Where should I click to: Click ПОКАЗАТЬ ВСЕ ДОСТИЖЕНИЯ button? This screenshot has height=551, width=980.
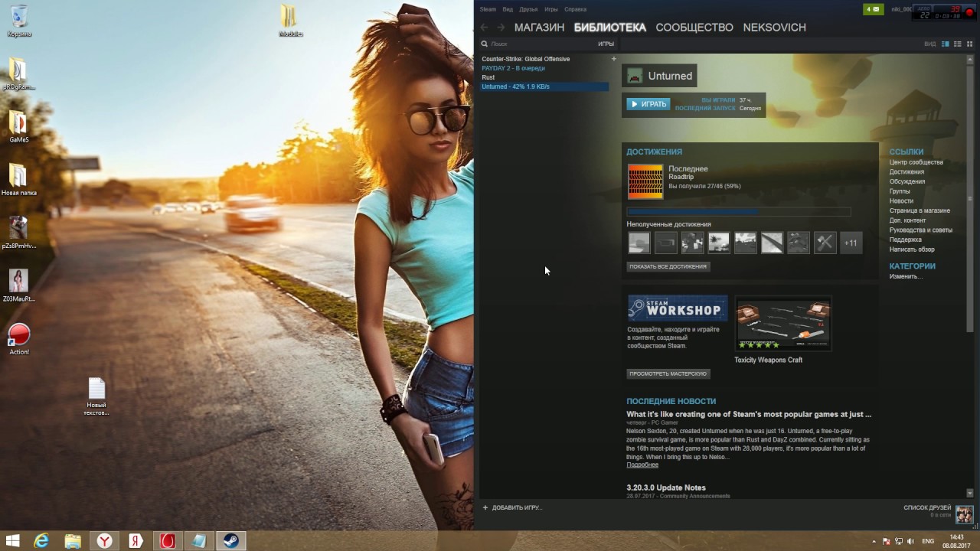point(668,266)
